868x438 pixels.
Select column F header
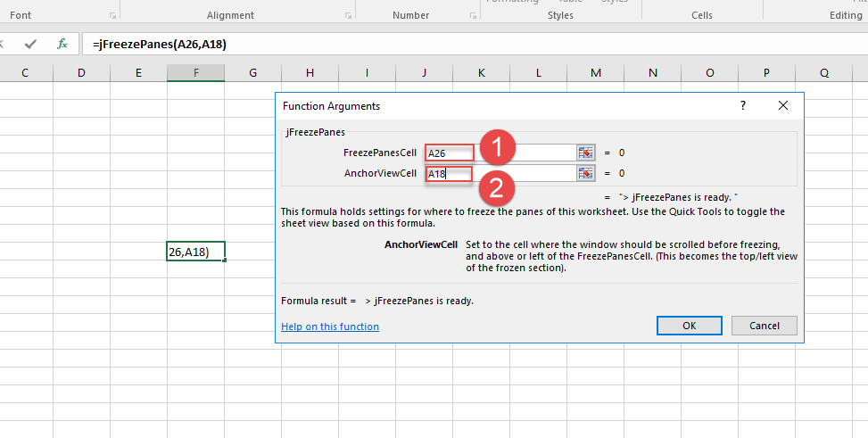coord(195,72)
